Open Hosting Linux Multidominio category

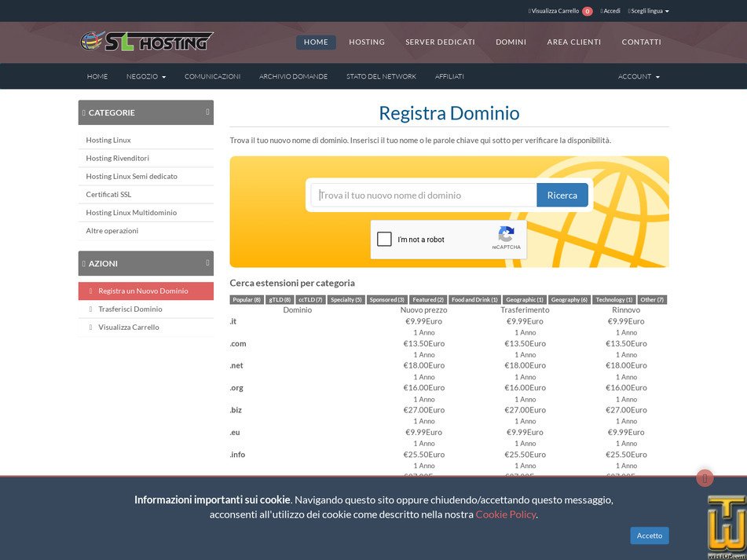146,212
